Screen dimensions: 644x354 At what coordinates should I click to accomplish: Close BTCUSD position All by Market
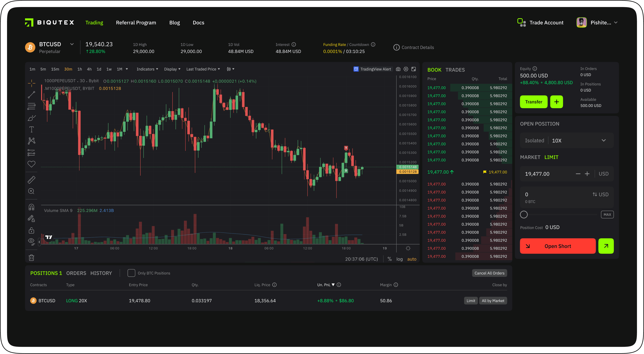pos(493,301)
